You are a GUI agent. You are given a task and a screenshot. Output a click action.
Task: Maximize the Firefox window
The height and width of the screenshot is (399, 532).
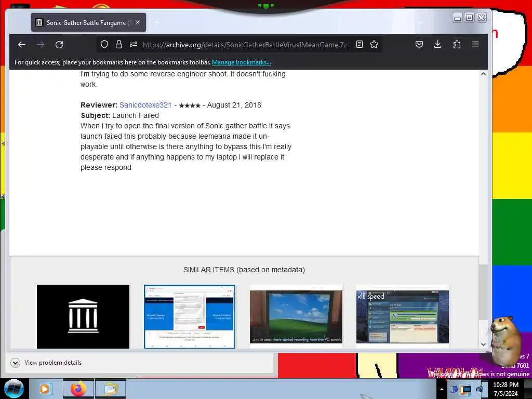click(469, 18)
